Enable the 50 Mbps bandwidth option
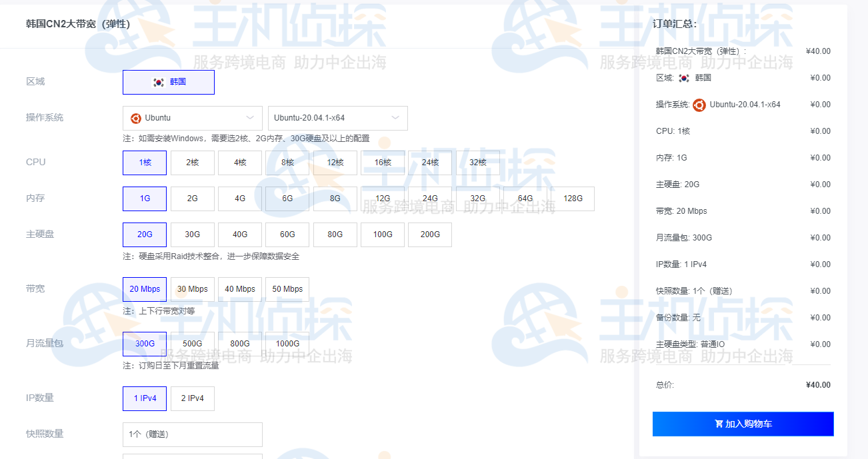This screenshot has height=459, width=868. (x=287, y=288)
